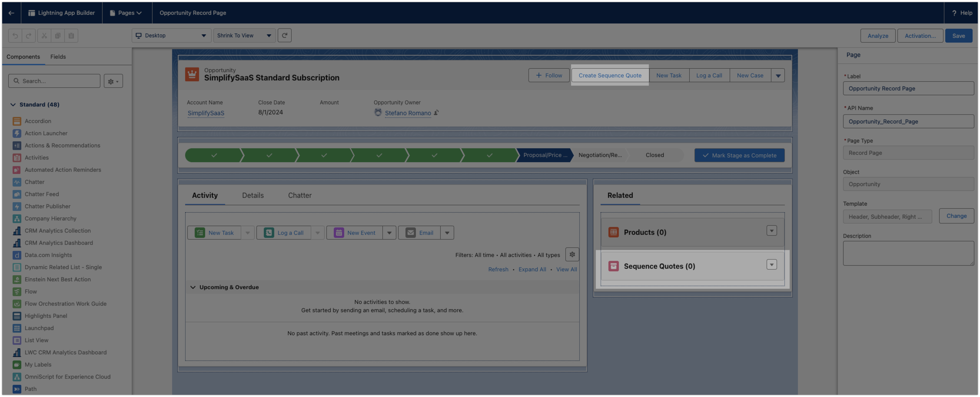Click Mark Stage as Complete
Viewport: 980px width, 397px height.
[x=739, y=155]
